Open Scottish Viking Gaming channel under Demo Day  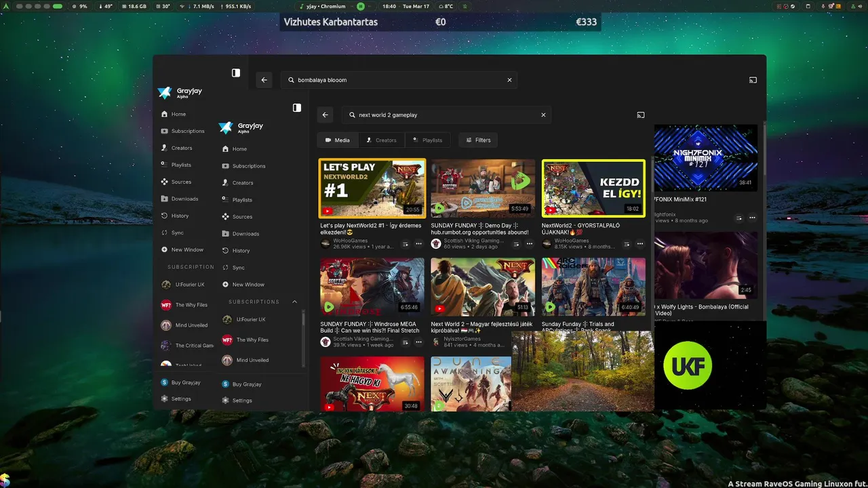(473, 241)
